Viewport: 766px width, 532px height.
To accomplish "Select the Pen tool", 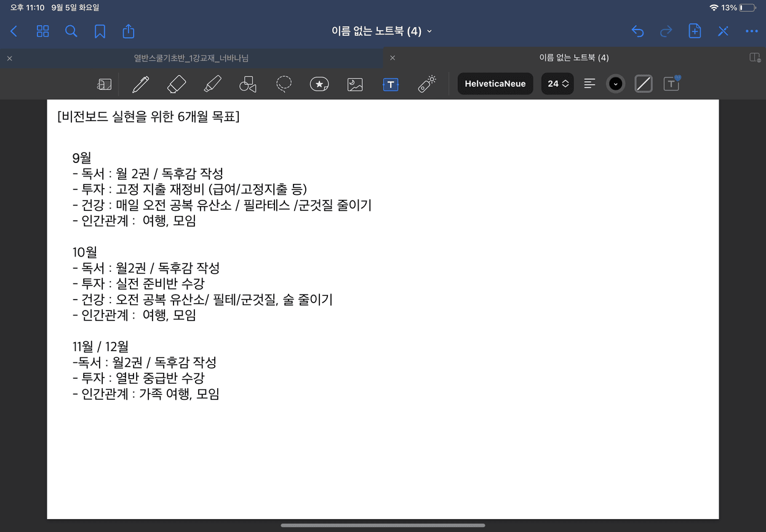I will [140, 84].
